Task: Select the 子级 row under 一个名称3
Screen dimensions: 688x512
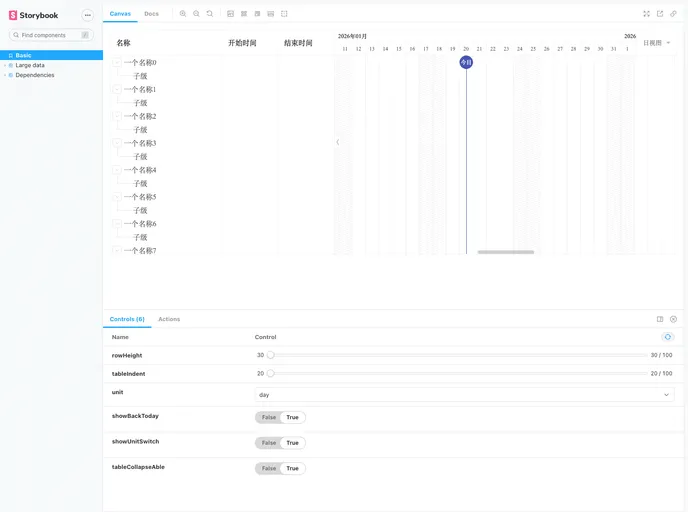Action: (140, 157)
